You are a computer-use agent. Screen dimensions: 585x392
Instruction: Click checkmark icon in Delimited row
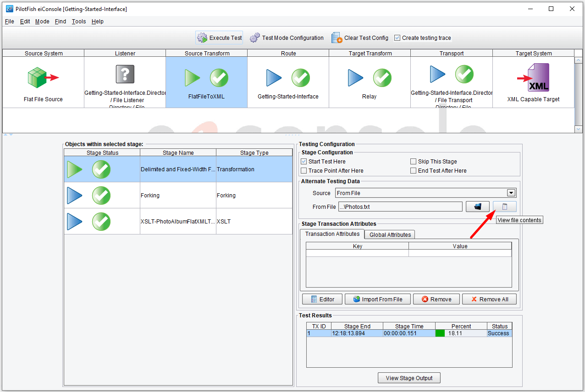(x=101, y=169)
